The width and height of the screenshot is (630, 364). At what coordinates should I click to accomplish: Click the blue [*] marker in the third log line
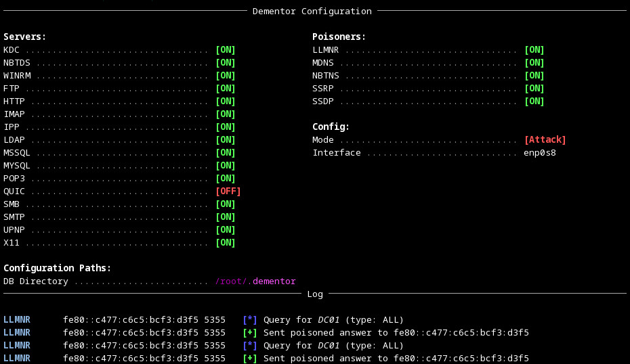(x=250, y=346)
